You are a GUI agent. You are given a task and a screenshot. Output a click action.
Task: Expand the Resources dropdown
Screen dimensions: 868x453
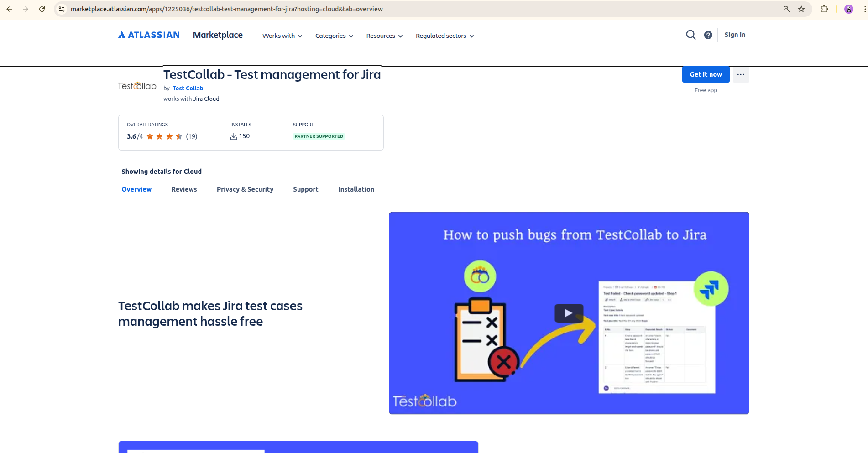tap(384, 36)
